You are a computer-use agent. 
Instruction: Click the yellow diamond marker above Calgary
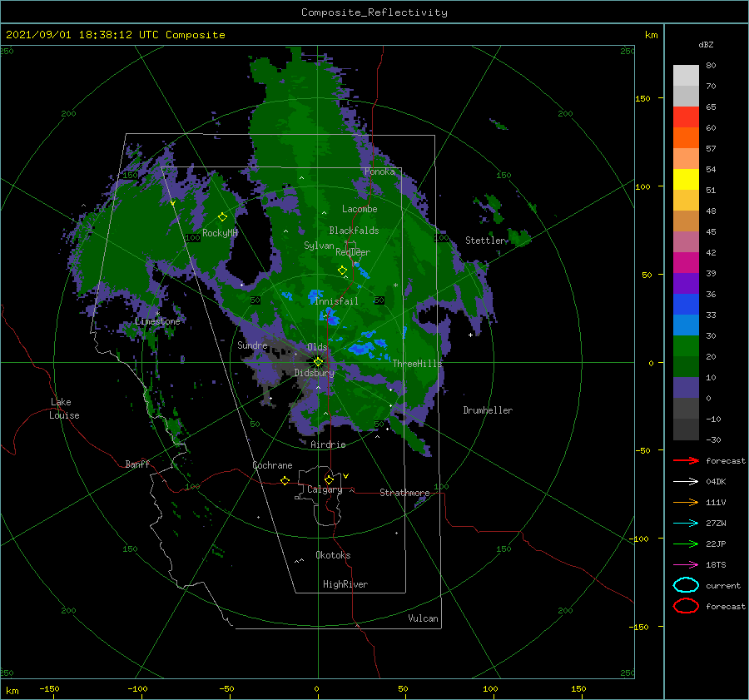click(329, 479)
